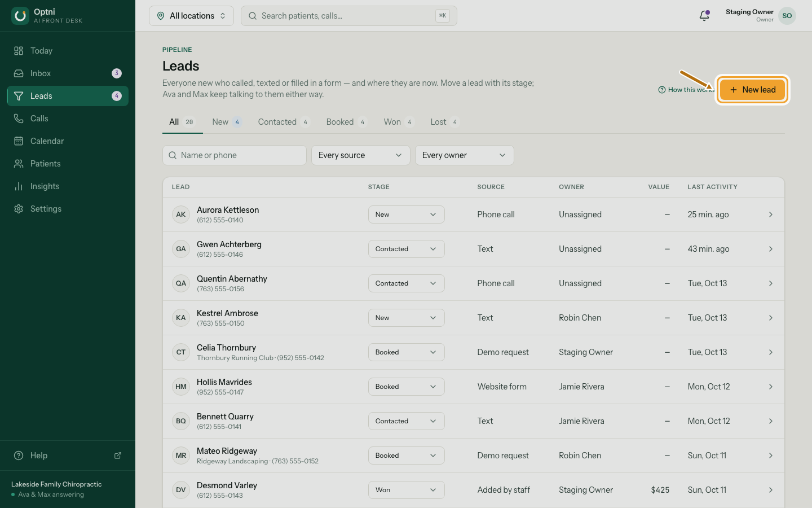Click the Celia Thornbury CT avatar
This screenshot has height=508, width=812.
click(x=181, y=352)
